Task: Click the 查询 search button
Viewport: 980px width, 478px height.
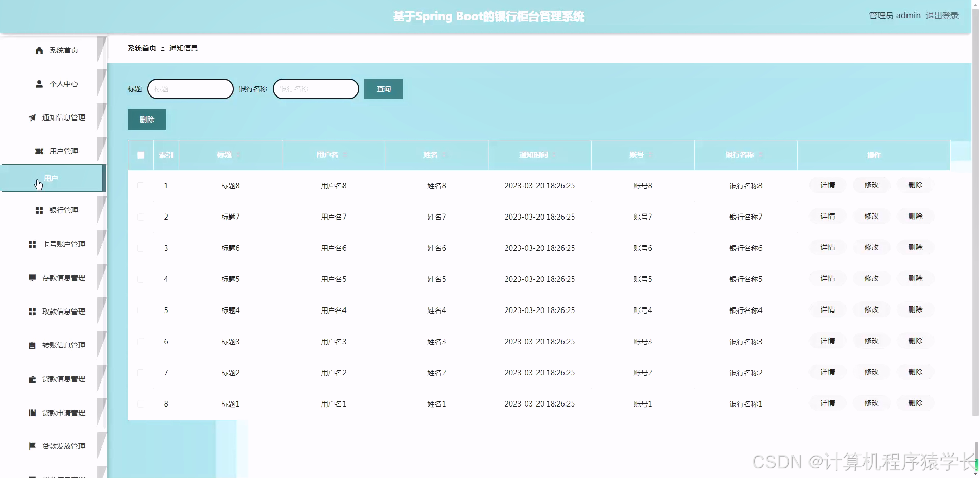Action: tap(384, 89)
